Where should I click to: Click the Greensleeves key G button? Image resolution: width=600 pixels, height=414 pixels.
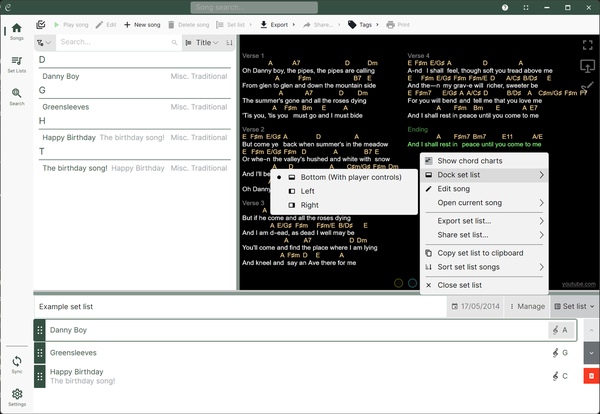coord(560,353)
